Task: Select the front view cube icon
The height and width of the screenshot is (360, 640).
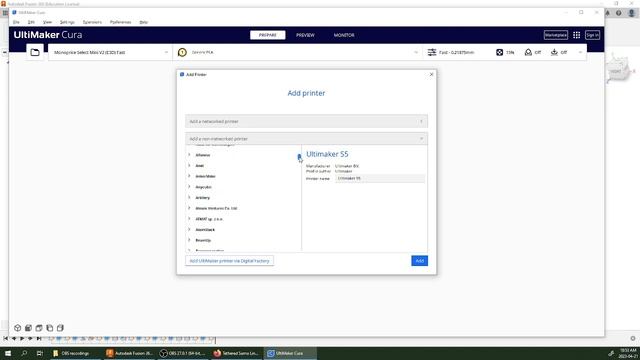Action: coord(28,328)
